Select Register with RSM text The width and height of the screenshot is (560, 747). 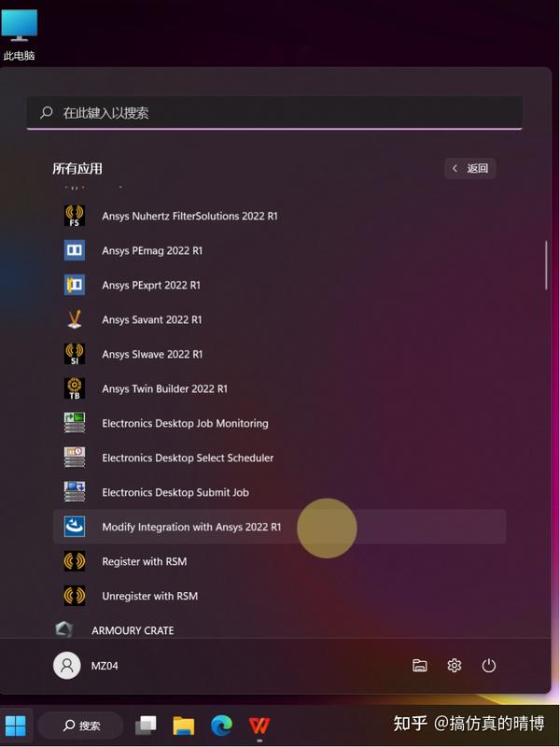click(x=145, y=561)
